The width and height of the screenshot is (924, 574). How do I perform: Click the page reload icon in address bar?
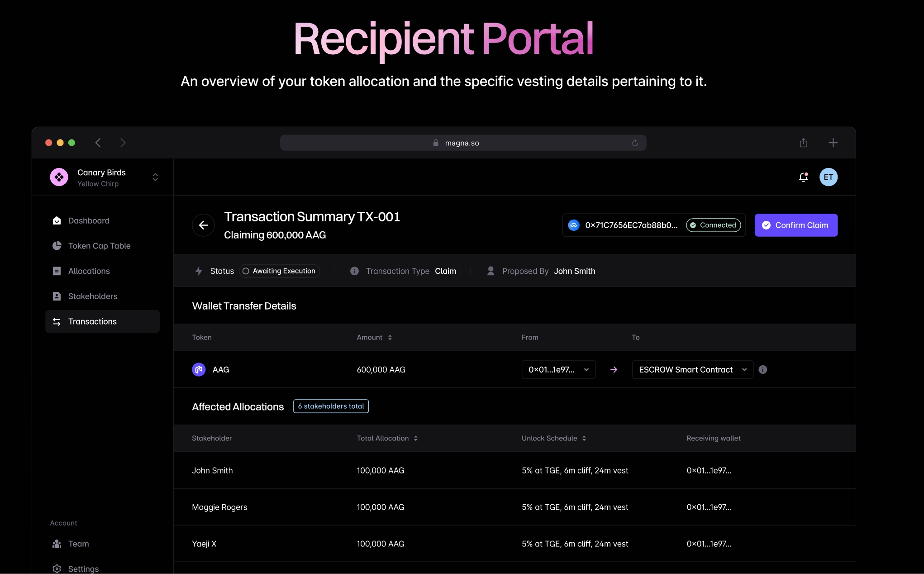pyautogui.click(x=635, y=143)
